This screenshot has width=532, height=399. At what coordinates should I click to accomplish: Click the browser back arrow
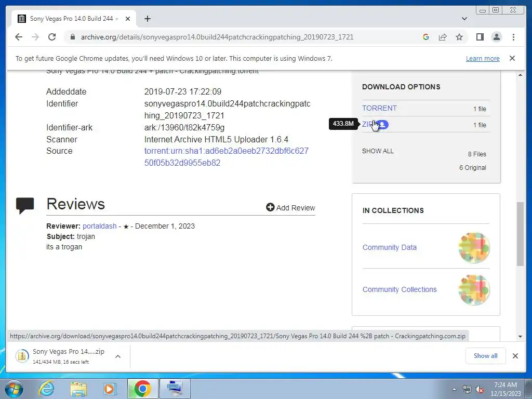tap(19, 37)
